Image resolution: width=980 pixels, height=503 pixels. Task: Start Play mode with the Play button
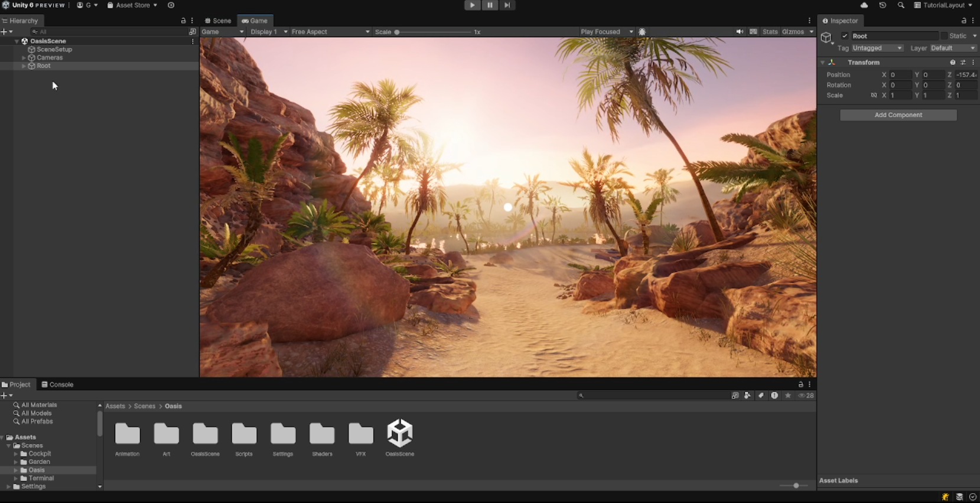[x=472, y=5]
